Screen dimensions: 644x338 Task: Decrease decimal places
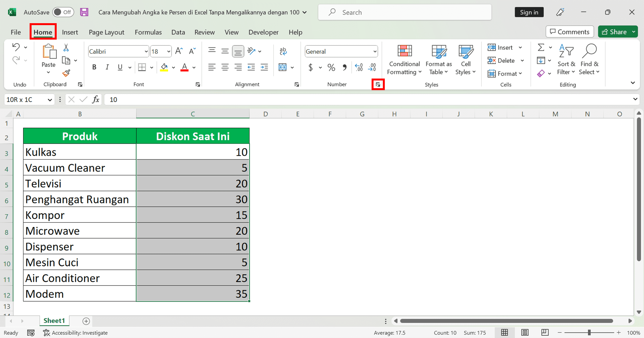pyautogui.click(x=372, y=67)
